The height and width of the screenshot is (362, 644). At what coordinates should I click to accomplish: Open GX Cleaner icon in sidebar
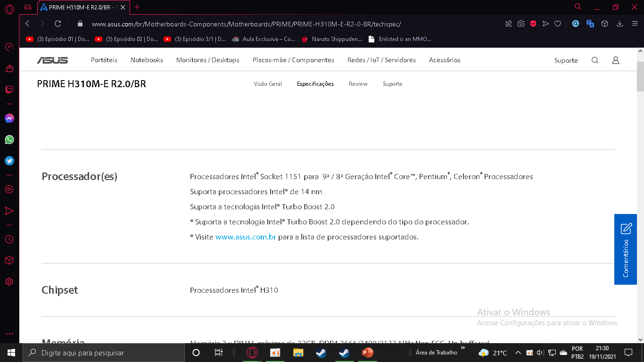point(9,68)
